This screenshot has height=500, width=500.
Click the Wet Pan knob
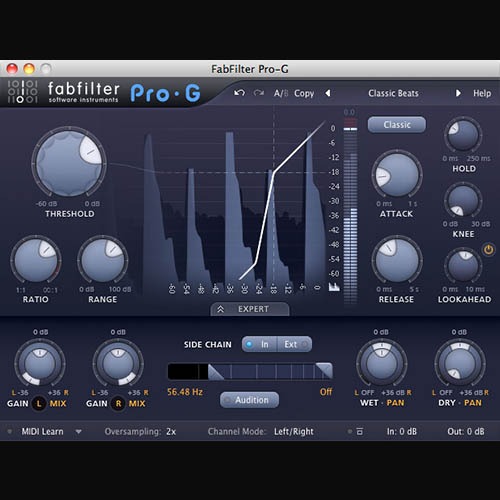point(381,364)
